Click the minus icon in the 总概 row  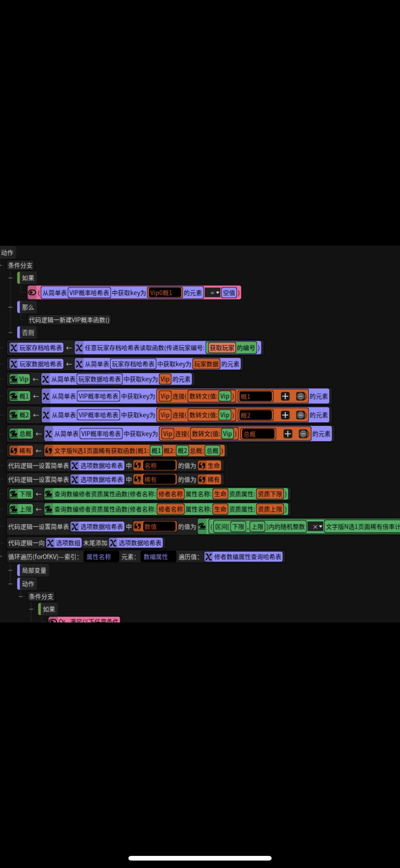[x=303, y=434]
